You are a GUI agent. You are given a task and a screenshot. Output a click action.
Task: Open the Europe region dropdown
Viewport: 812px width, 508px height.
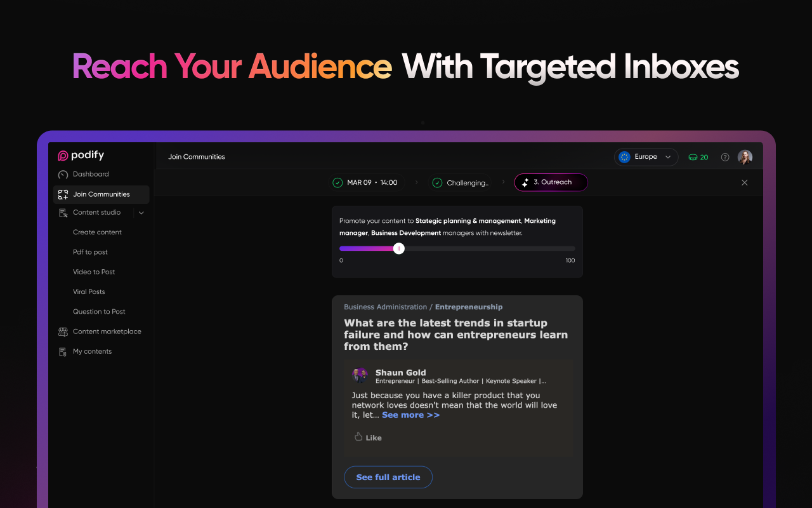(x=646, y=157)
